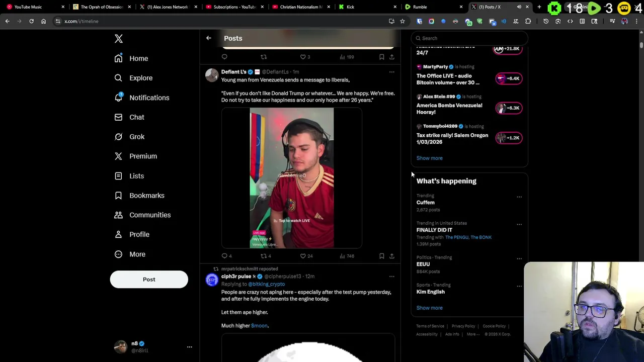Reload the page in browser
This screenshot has width=644, height=362.
click(x=31, y=21)
